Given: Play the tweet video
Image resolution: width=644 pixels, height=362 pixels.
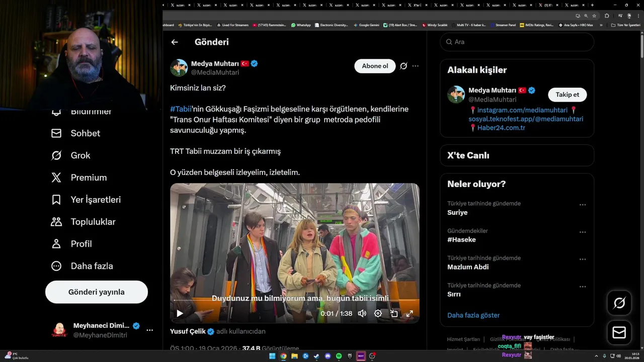Looking at the screenshot, I should 180,313.
